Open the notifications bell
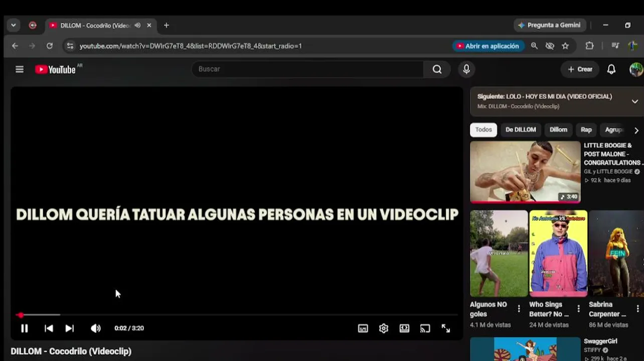Image resolution: width=644 pixels, height=361 pixels. click(x=611, y=69)
